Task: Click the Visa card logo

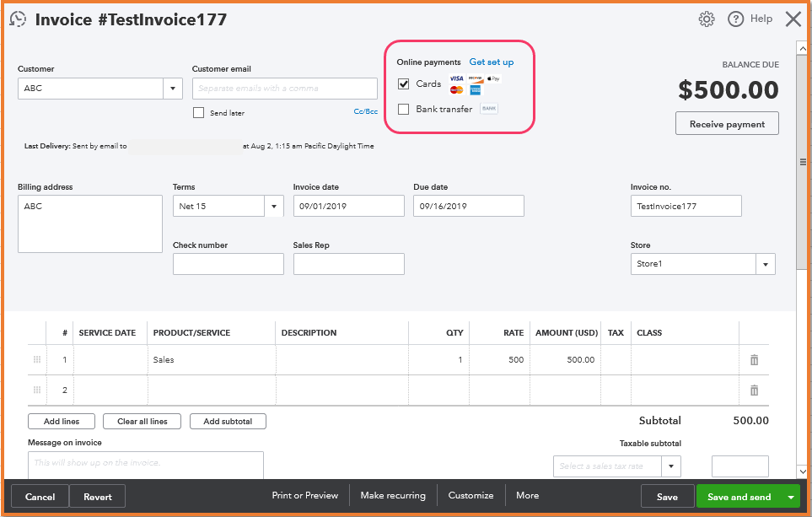Action: [x=456, y=78]
